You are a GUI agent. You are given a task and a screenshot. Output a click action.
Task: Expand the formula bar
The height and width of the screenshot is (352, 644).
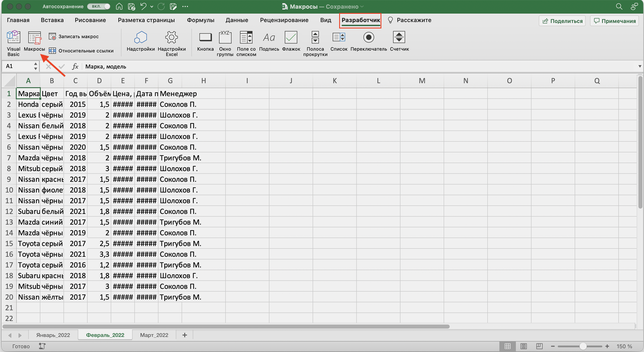pos(639,66)
